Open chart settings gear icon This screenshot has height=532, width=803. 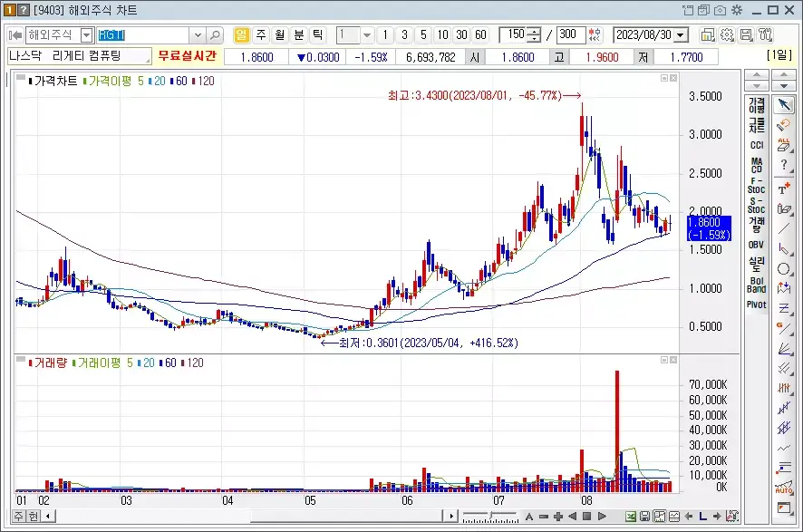point(727,34)
